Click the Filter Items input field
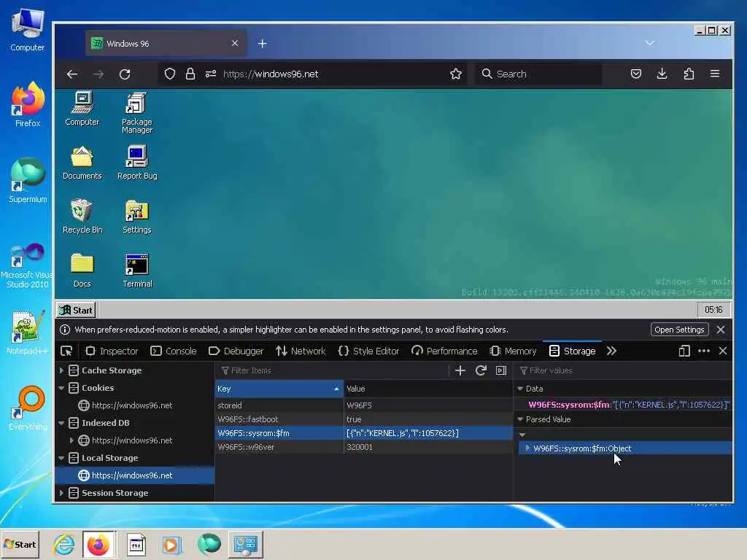This screenshot has width=747, height=560. coord(333,370)
